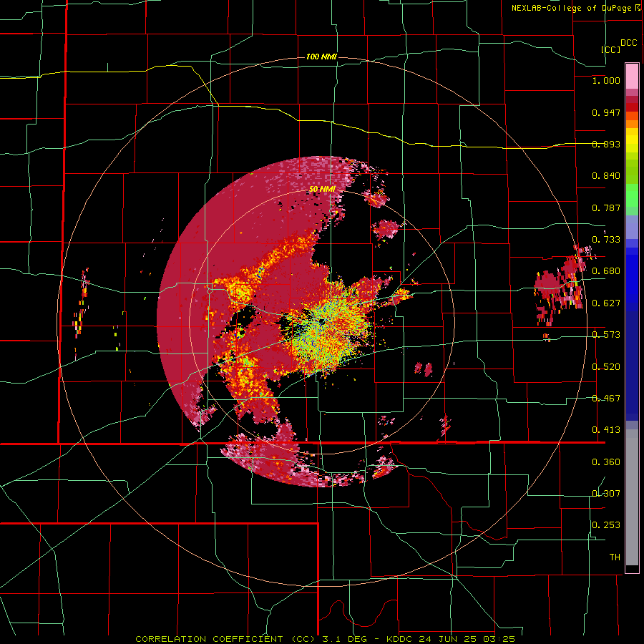Image resolution: width=644 pixels, height=644 pixels.
Task: Click the [CC] units label
Action: pyautogui.click(x=611, y=49)
